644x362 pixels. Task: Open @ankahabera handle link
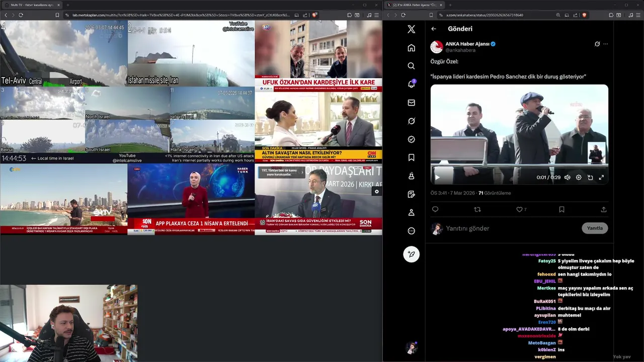(x=460, y=50)
